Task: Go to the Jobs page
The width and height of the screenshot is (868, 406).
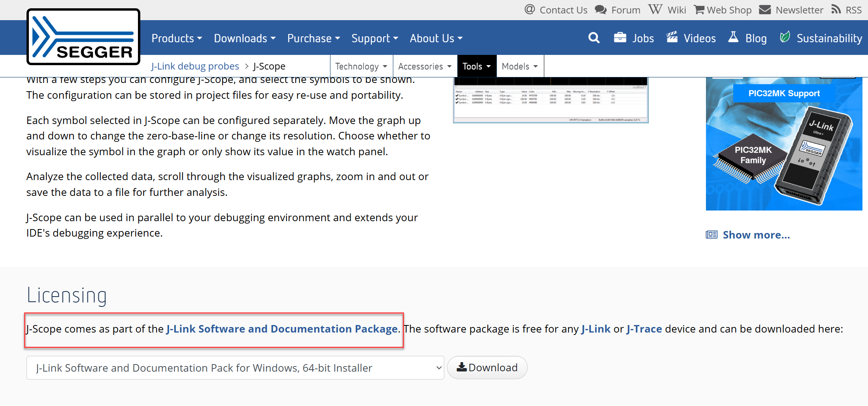Action: tap(643, 38)
